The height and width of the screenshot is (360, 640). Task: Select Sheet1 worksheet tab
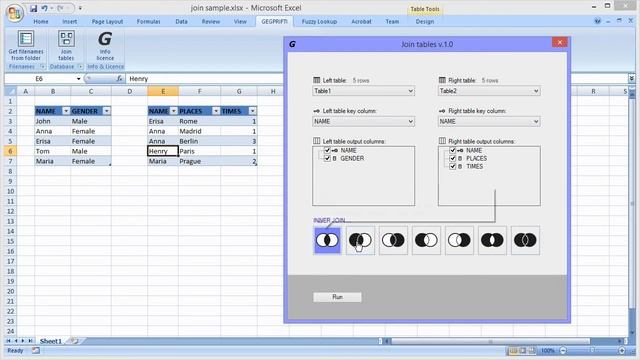(x=51, y=341)
